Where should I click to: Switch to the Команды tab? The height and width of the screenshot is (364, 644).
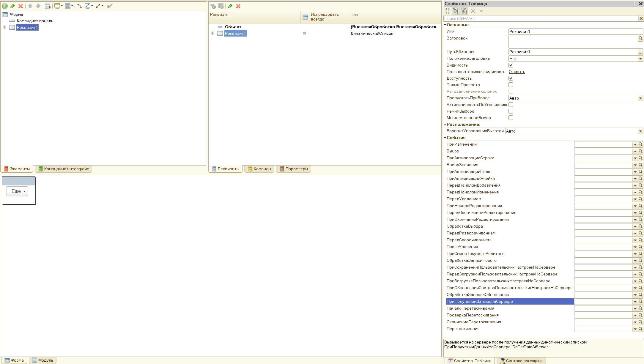click(259, 169)
